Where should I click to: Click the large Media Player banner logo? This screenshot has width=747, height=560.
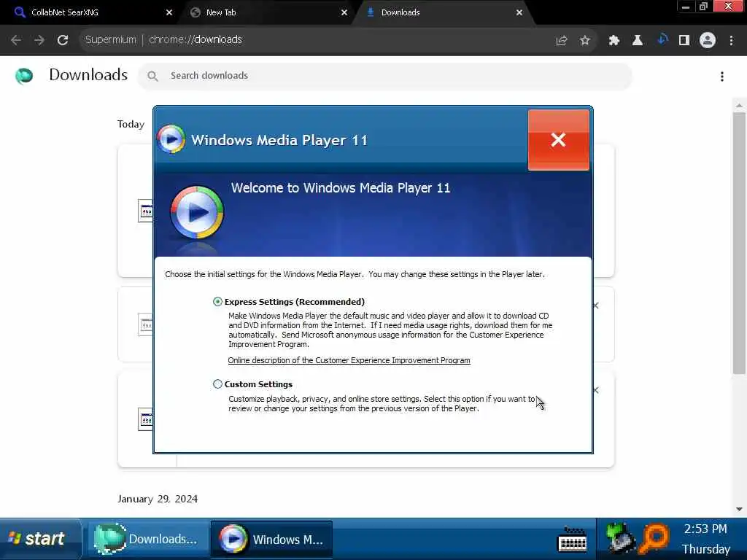pyautogui.click(x=197, y=212)
